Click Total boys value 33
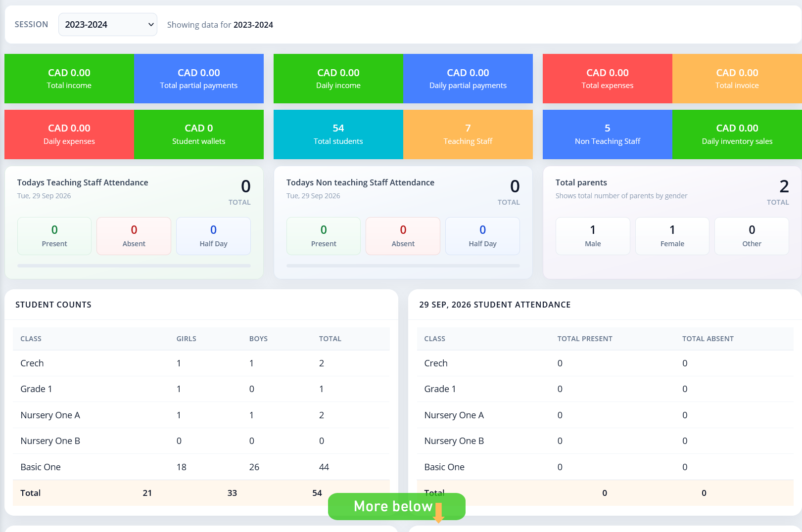This screenshot has height=532, width=802. (x=232, y=493)
